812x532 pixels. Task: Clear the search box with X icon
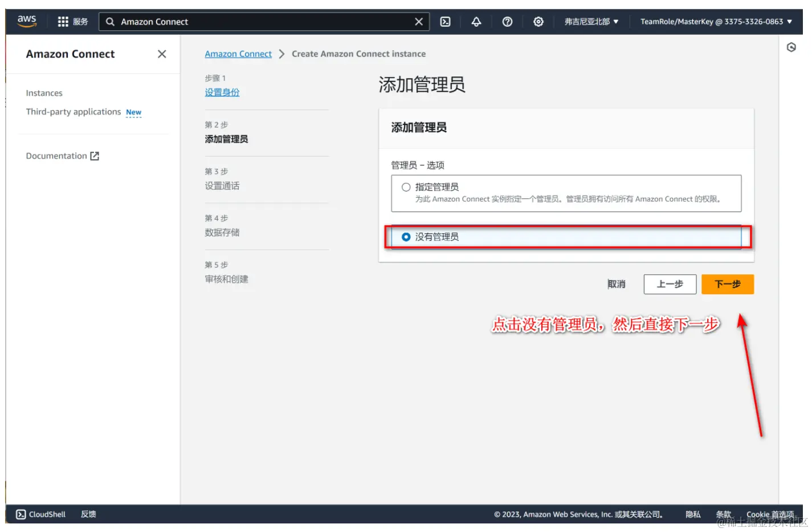click(419, 22)
